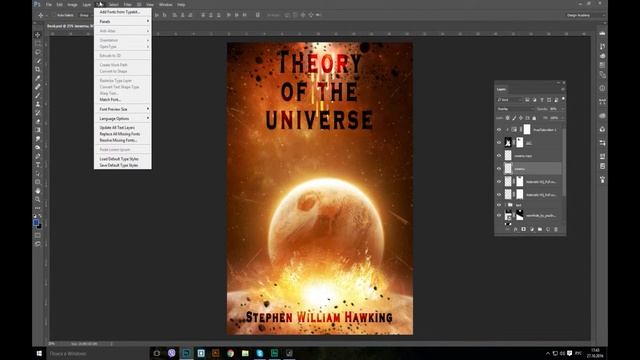640x360 pixels.
Task: Select the Eyedropper tool
Action: tap(38, 78)
